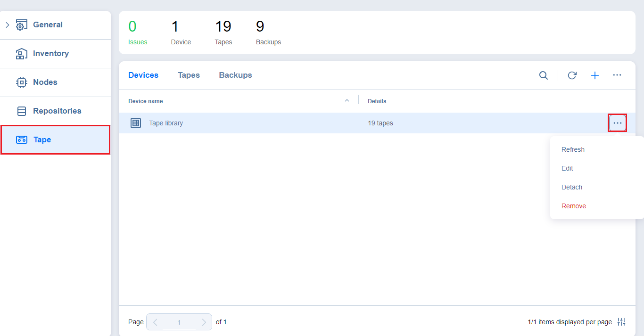Open the toolbar three-dot more options

(617, 75)
